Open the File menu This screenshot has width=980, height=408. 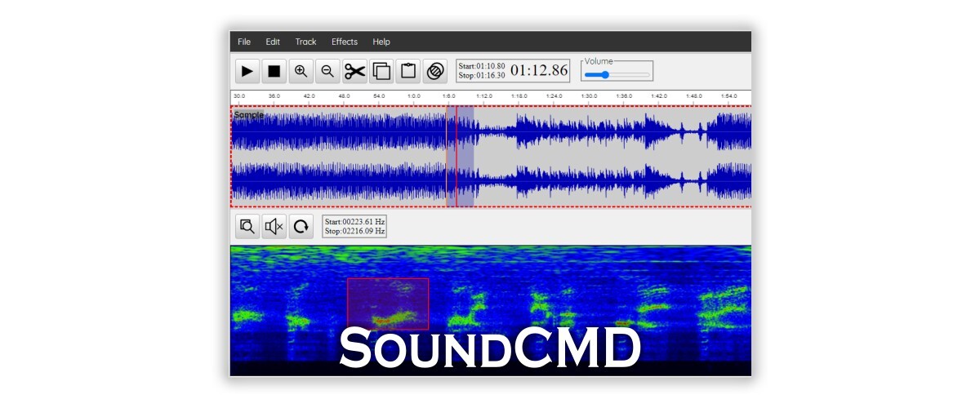click(x=244, y=42)
